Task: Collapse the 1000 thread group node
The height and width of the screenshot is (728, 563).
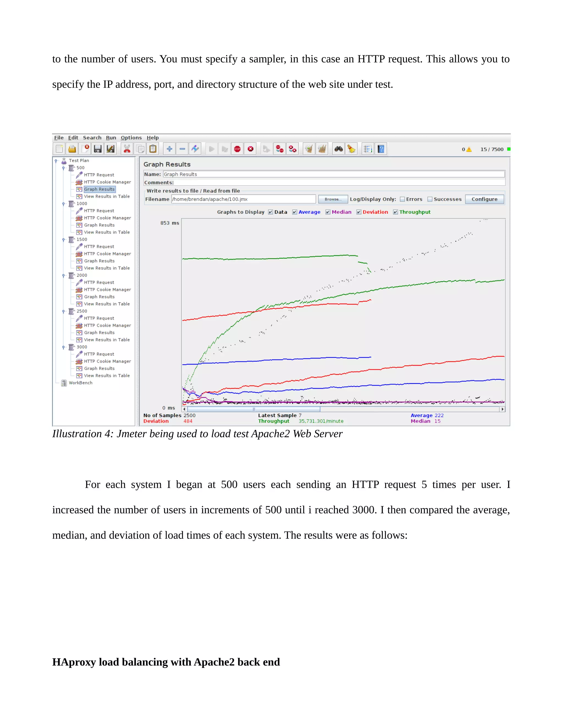Action: click(64, 204)
